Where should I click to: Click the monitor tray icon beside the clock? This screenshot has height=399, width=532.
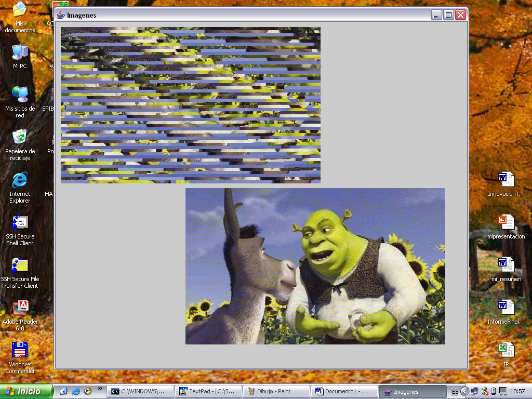coord(503,391)
